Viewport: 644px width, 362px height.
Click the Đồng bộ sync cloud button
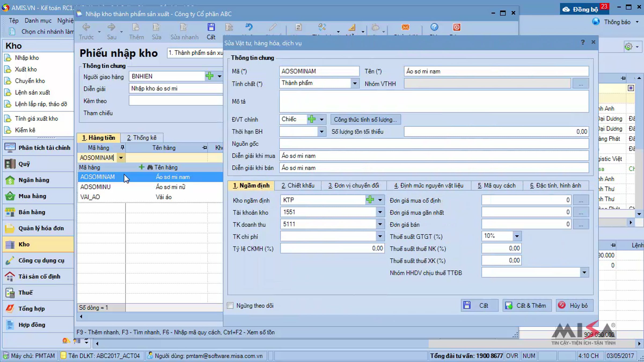pos(585,9)
